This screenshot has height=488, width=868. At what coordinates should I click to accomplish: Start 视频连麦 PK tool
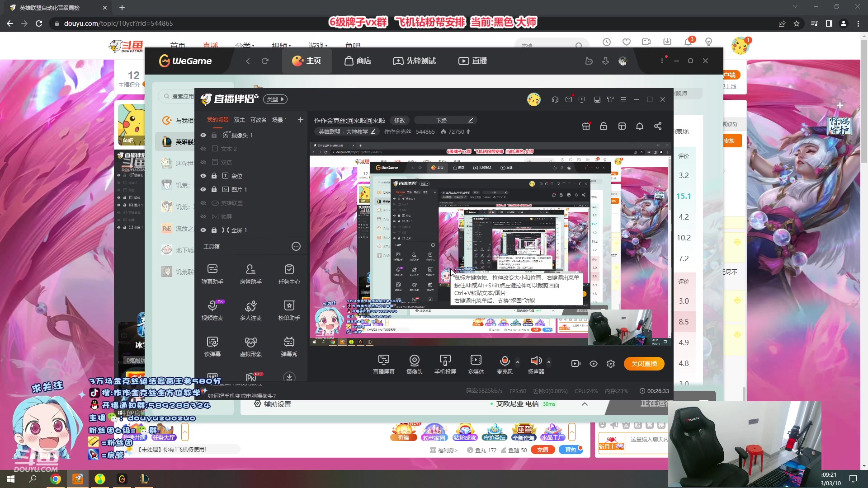click(x=212, y=310)
